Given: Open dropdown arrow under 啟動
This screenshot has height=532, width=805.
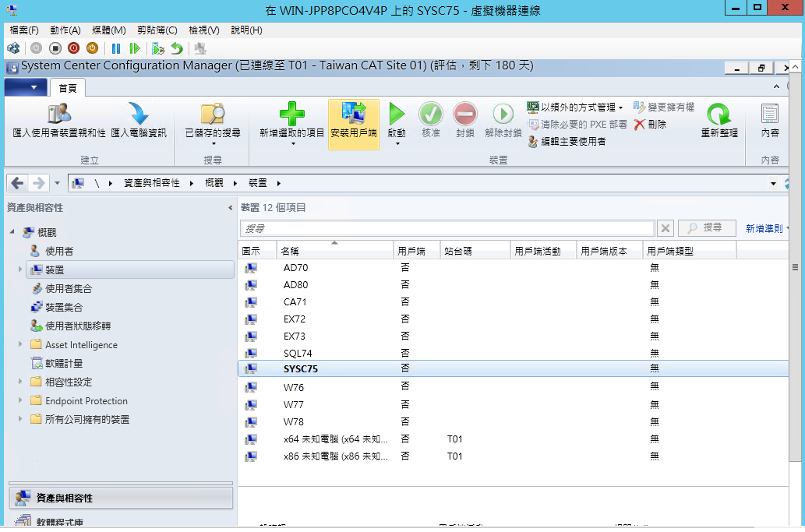Looking at the screenshot, I should point(397,144).
